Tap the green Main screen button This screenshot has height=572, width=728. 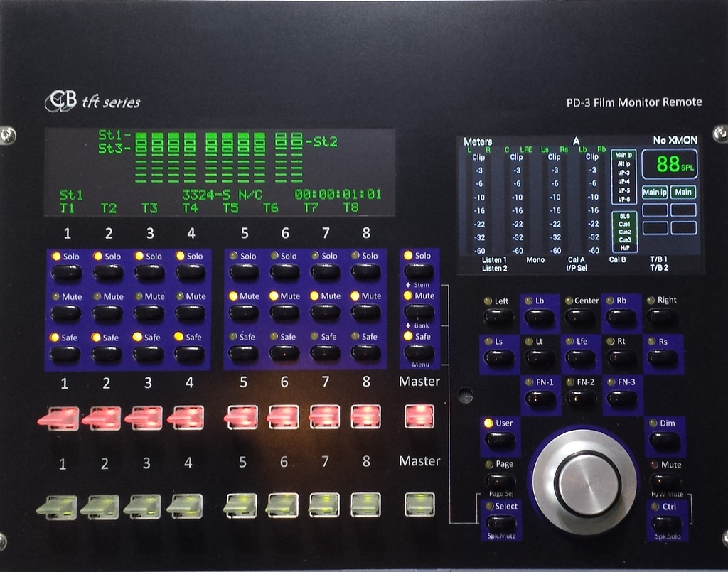click(x=683, y=192)
